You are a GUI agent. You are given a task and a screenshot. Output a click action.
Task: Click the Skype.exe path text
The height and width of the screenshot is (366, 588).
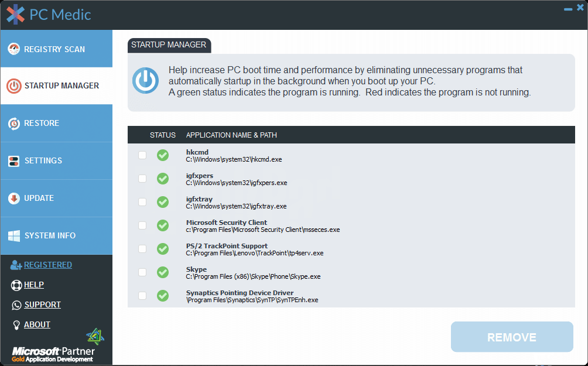point(253,277)
